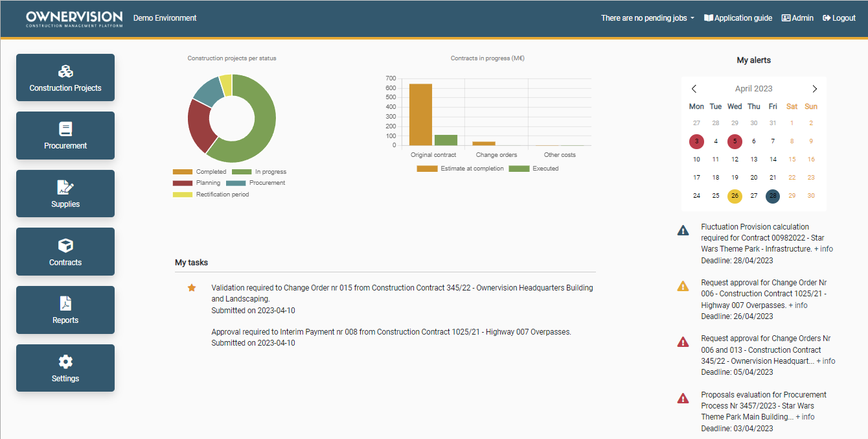Open the Admin menu item

point(797,18)
